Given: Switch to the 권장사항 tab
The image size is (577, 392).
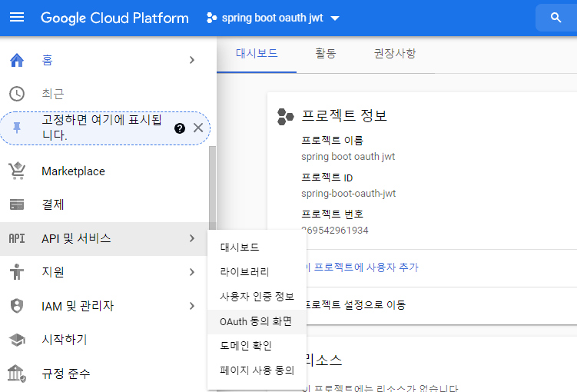Looking at the screenshot, I should (x=395, y=54).
